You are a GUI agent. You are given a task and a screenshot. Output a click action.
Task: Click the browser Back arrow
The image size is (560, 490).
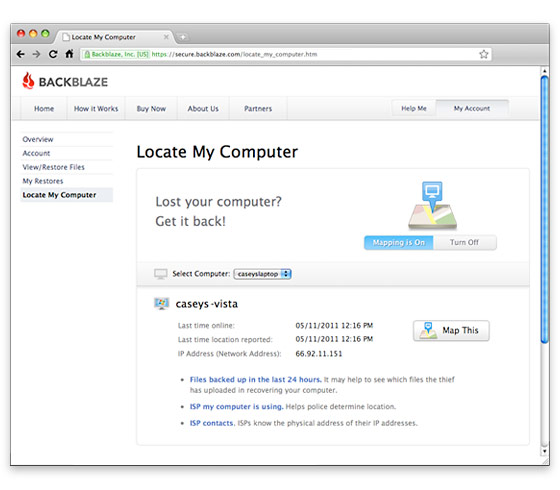tap(20, 54)
